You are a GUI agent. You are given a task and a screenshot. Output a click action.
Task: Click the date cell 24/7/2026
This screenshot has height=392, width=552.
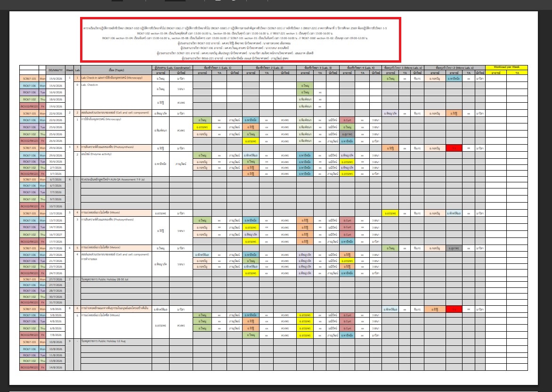click(56, 273)
